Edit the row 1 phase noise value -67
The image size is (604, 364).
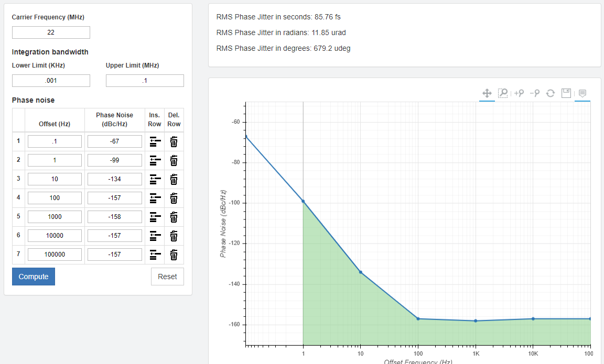coord(115,141)
